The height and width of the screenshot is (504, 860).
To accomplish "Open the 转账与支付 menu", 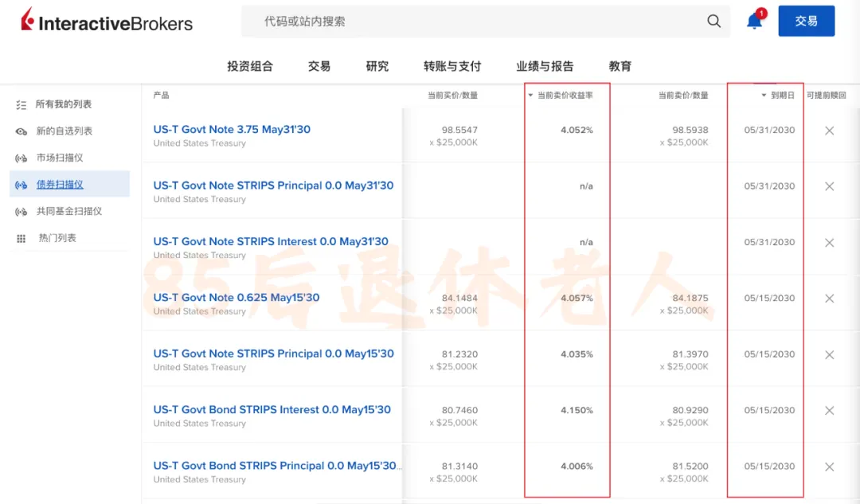I will click(452, 66).
